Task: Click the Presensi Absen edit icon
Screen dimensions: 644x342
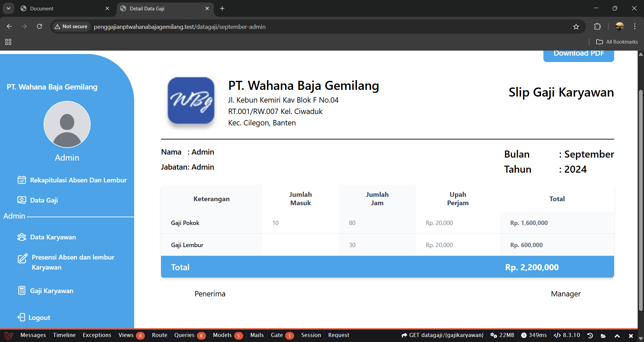Action: coord(22,259)
